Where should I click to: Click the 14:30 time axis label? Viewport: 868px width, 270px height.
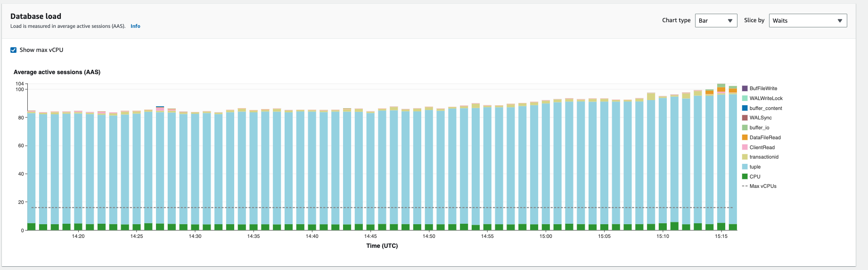point(195,236)
